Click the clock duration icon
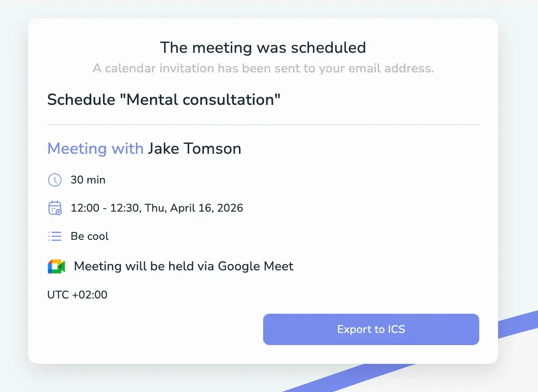Viewport: 538px width, 392px height. [x=55, y=180]
